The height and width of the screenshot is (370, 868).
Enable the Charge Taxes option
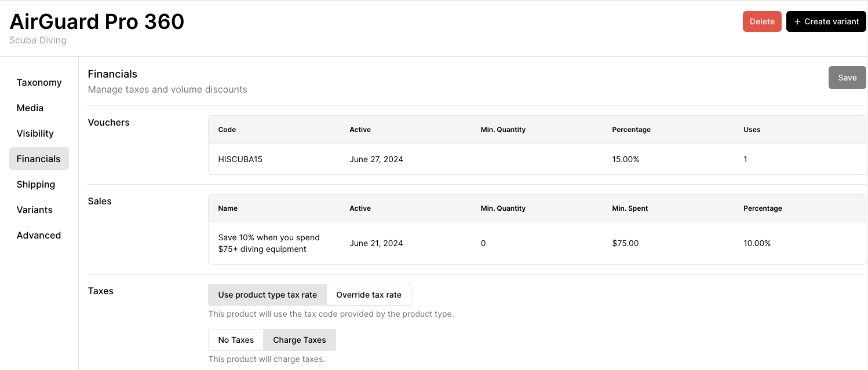pyautogui.click(x=299, y=340)
